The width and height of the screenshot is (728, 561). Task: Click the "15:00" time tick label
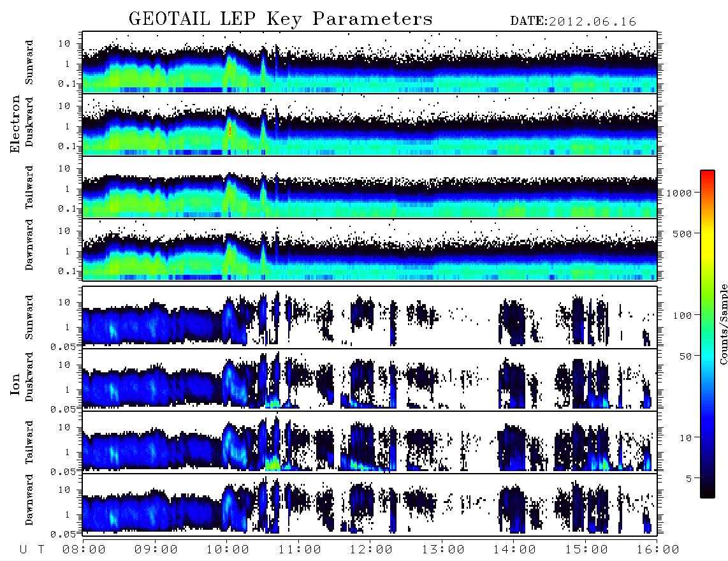tap(586, 550)
